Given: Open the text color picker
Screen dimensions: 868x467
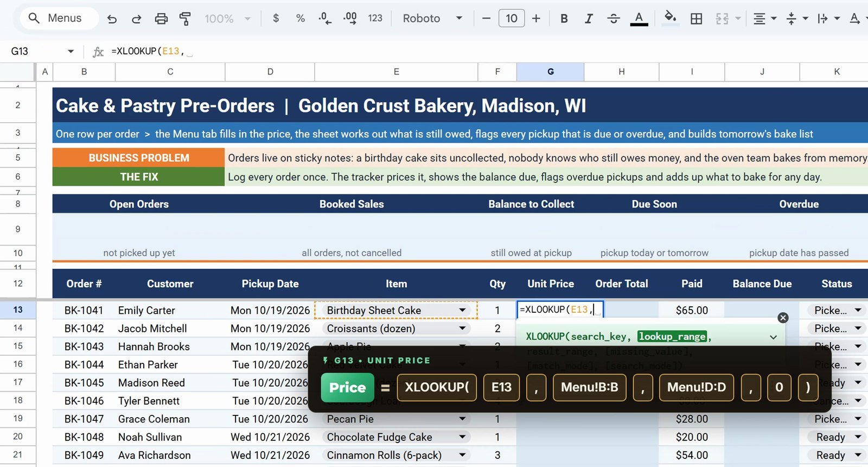Looking at the screenshot, I should 639,18.
